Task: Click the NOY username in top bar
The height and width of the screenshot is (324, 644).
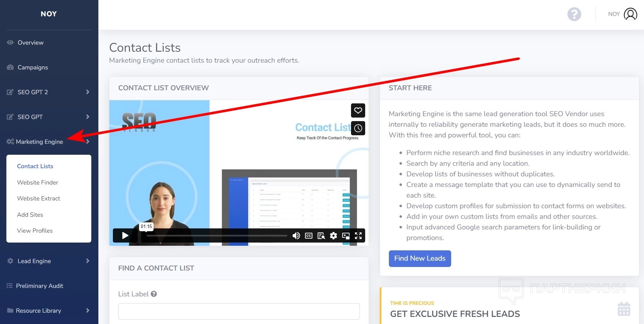Action: tap(614, 14)
